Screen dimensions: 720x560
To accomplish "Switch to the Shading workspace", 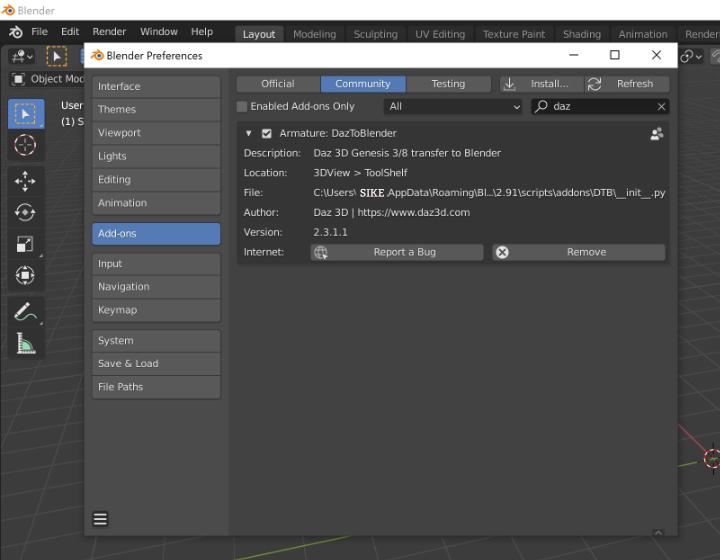I will [x=582, y=34].
